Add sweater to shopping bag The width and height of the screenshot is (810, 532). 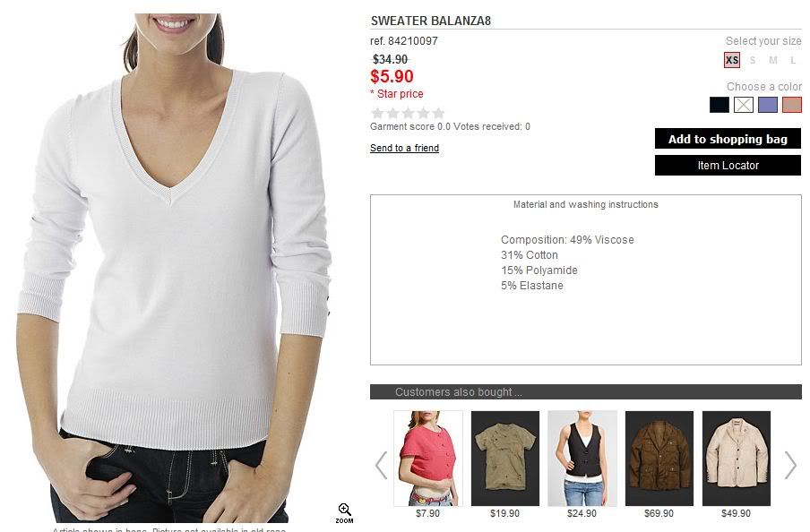728,139
